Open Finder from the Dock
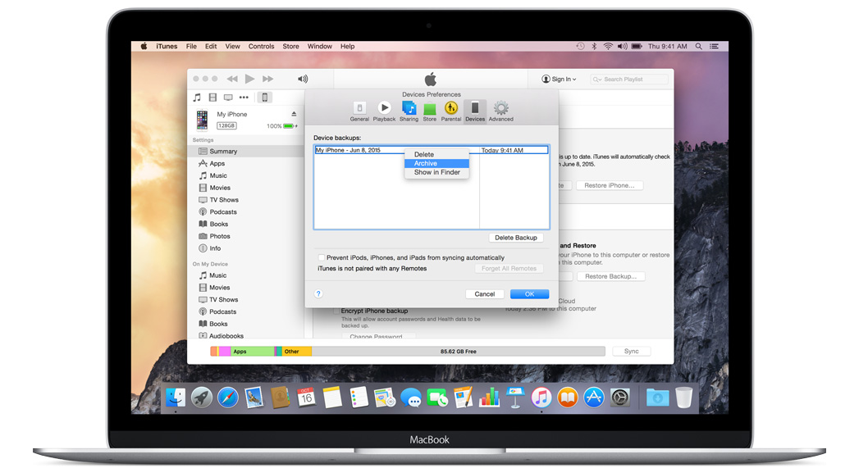The image size is (868, 468). click(x=176, y=398)
